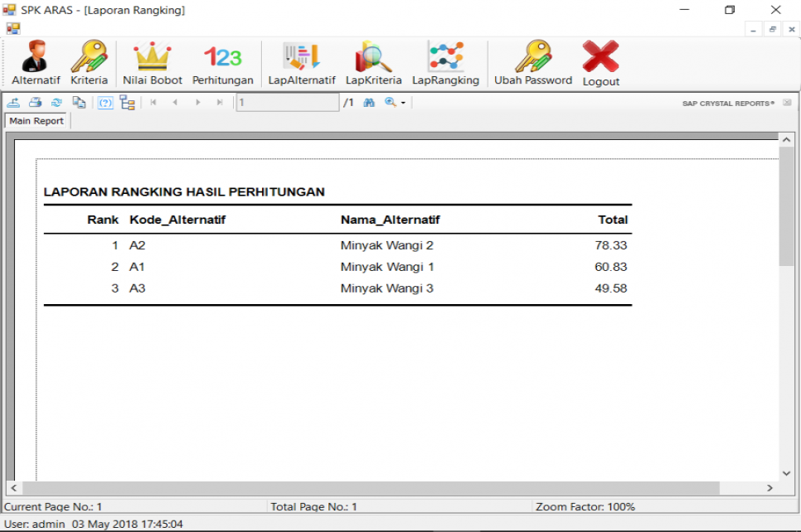Toggle the group tree panel
801x532 pixels.
coord(127,103)
